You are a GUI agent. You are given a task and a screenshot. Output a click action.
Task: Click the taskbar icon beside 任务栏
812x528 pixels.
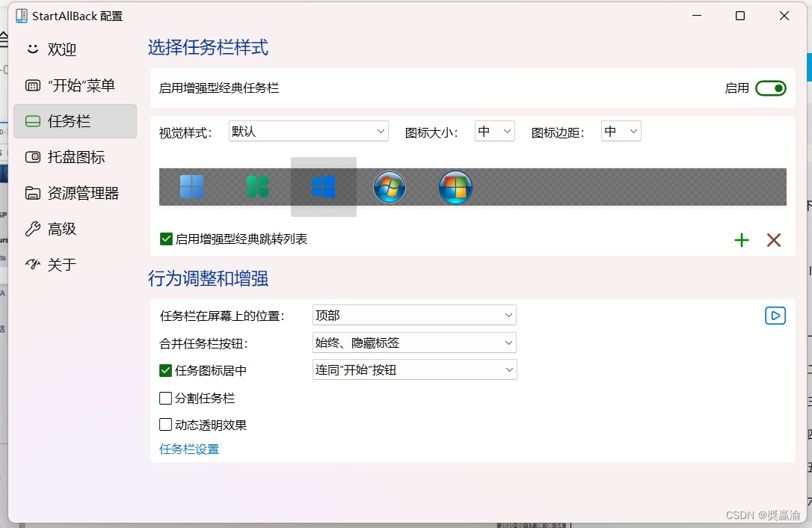pyautogui.click(x=33, y=121)
